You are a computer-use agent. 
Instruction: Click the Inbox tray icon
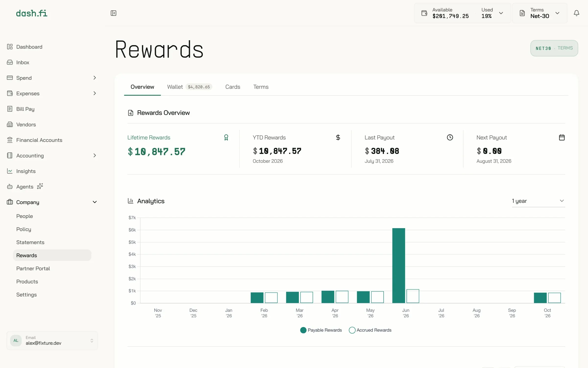[10, 62]
